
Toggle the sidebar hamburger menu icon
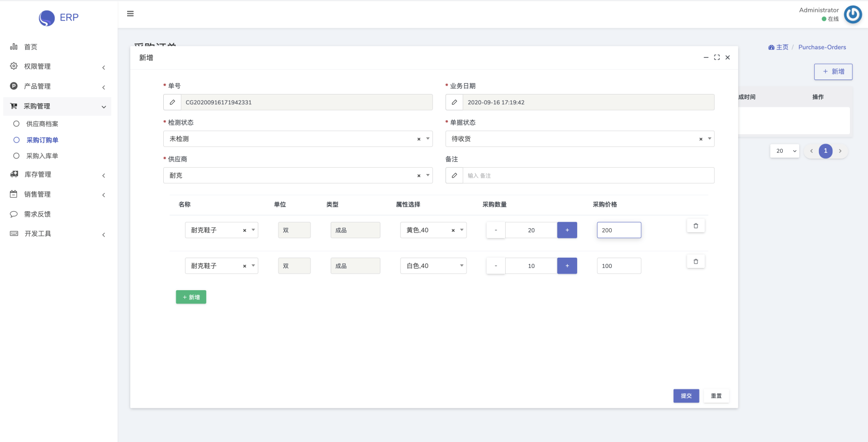click(x=130, y=14)
